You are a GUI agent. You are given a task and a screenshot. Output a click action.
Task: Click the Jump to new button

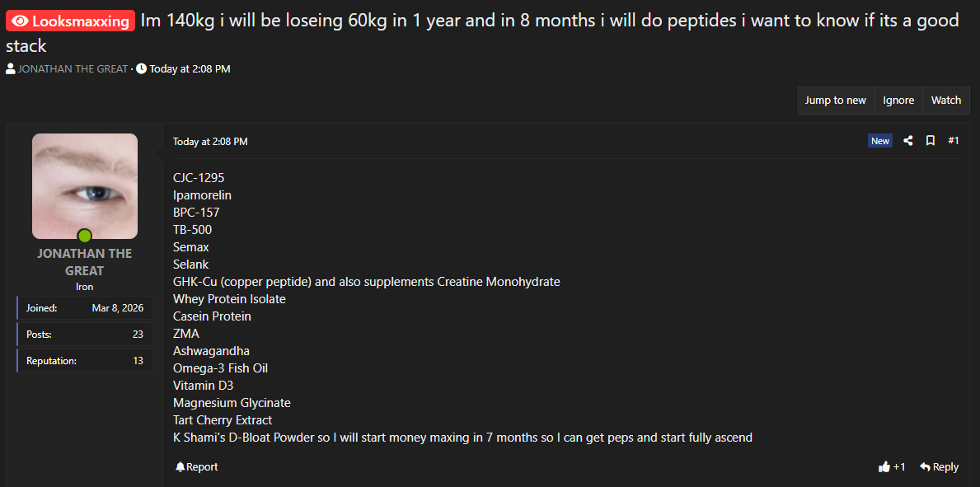835,101
